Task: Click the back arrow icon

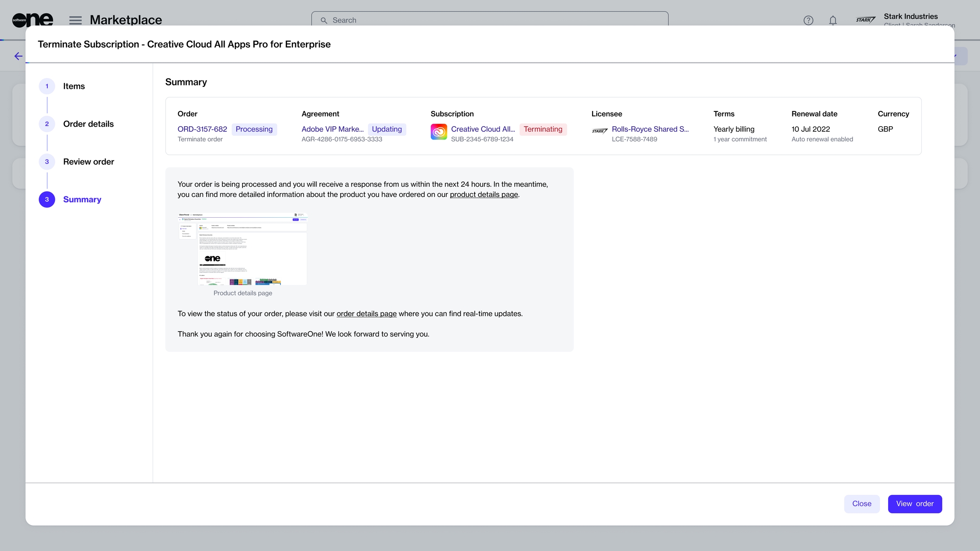Action: click(18, 56)
